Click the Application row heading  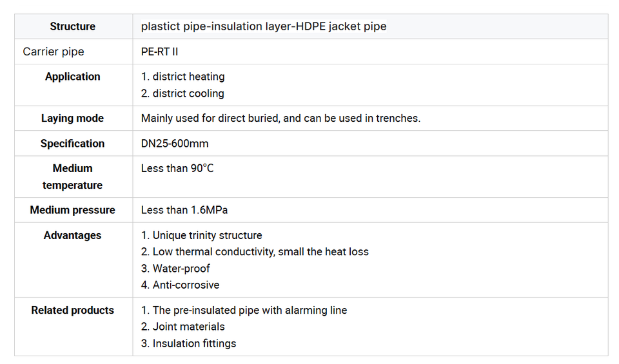pos(73,77)
